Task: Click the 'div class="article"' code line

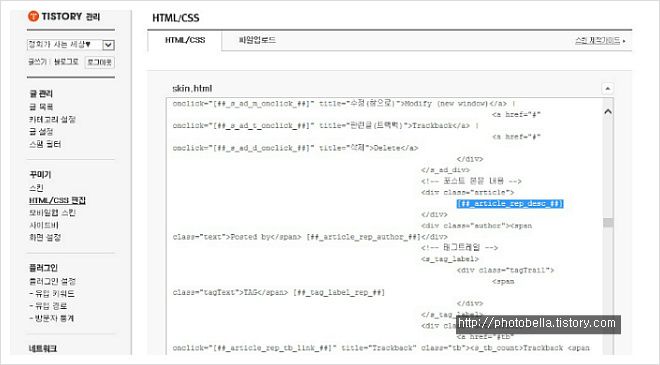Action: click(467, 192)
